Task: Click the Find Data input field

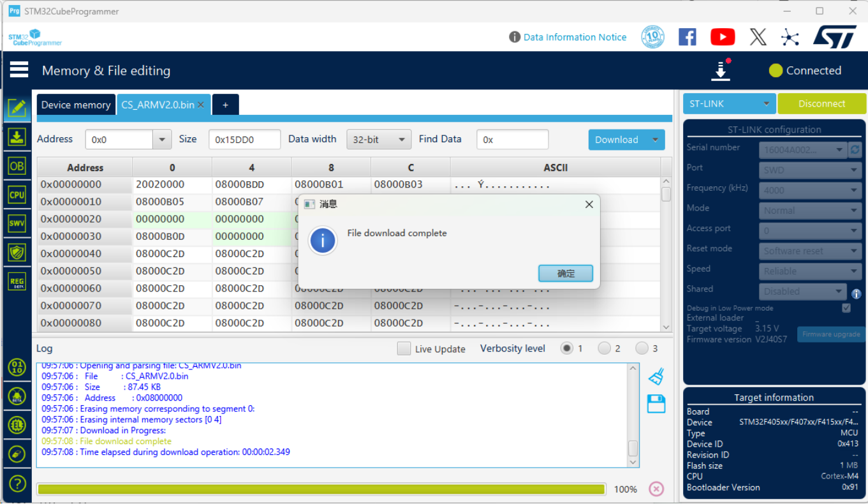Action: coord(512,140)
